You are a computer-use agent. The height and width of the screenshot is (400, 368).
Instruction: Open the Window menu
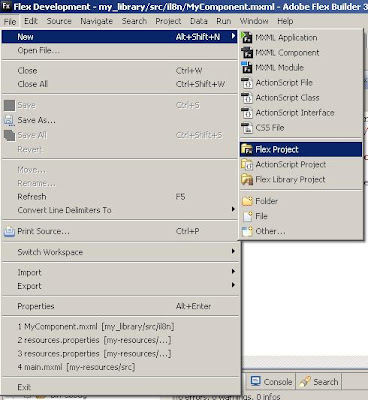pos(254,21)
